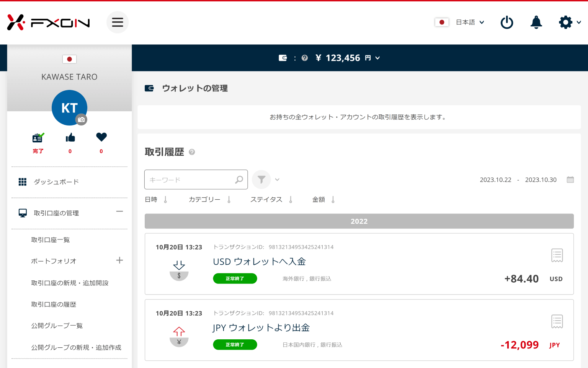Open the 日本語 language dropdown
Viewport: 588px width, 368px height.
coord(470,22)
